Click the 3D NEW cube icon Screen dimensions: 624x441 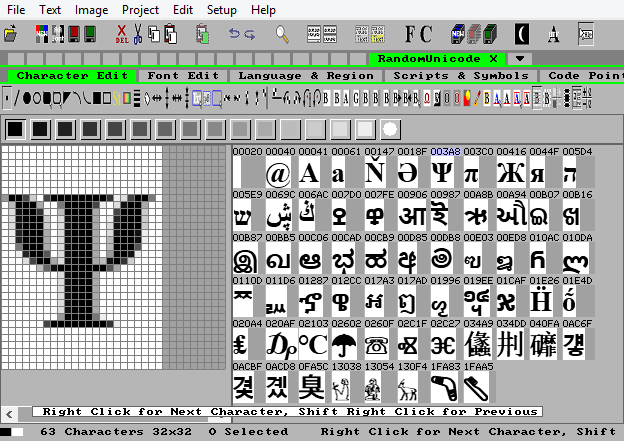click(x=458, y=34)
